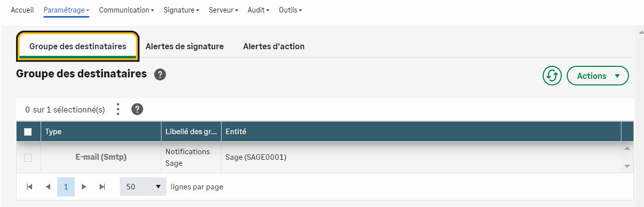Go to previous page arrow
Image resolution: width=644 pixels, height=207 pixels.
(48, 187)
